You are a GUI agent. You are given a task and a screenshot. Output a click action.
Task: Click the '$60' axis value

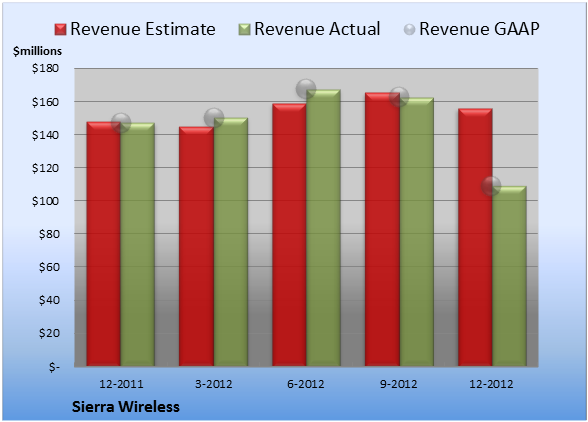tap(49, 267)
